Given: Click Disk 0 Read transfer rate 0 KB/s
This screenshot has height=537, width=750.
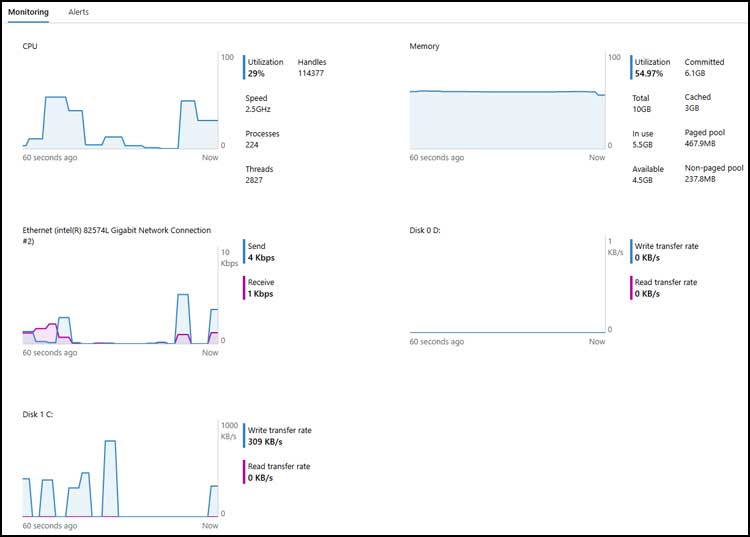Looking at the screenshot, I should [x=647, y=294].
